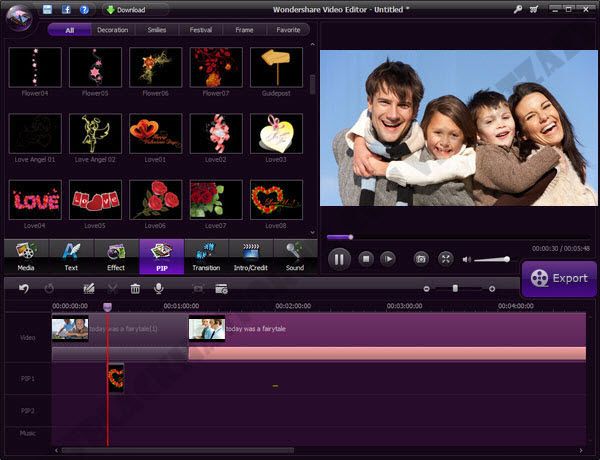Open help via question mark icon
This screenshot has height=460, width=600.
coord(84,10)
